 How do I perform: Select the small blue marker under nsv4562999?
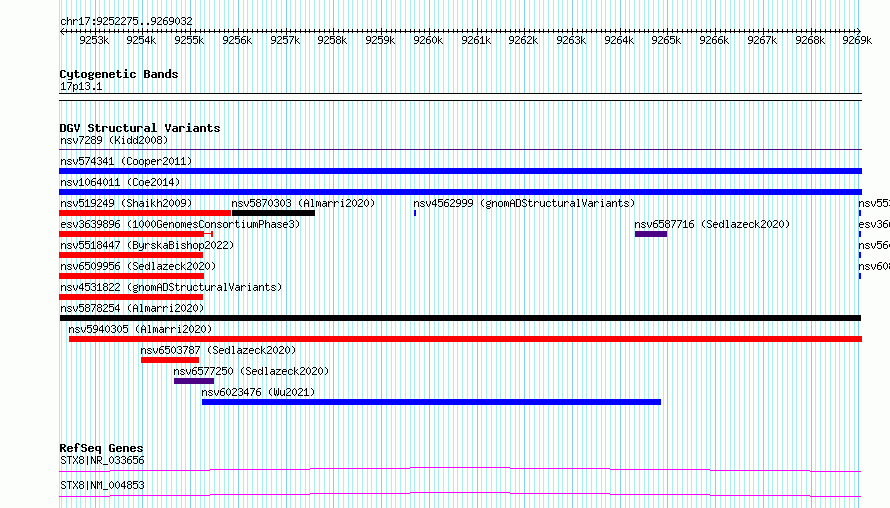(415, 213)
